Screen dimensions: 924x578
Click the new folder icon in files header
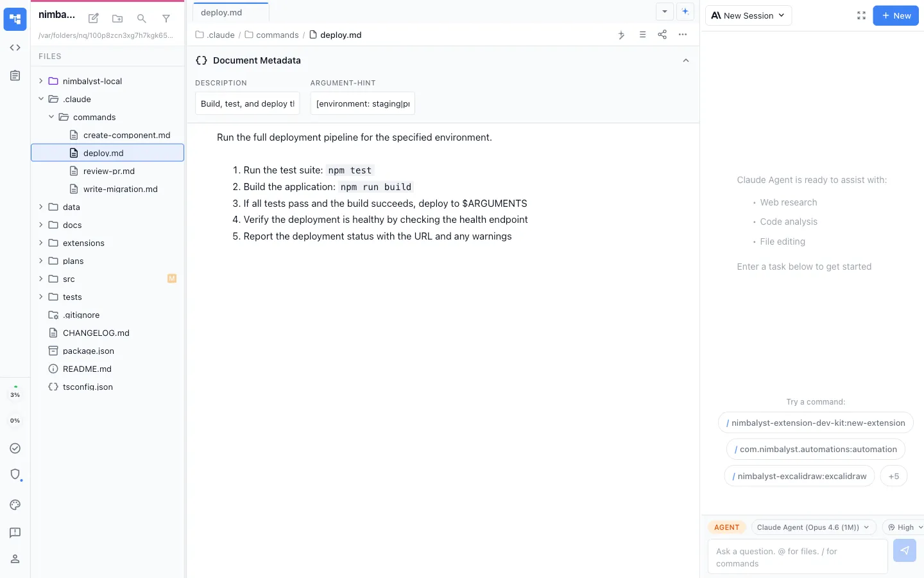117,19
